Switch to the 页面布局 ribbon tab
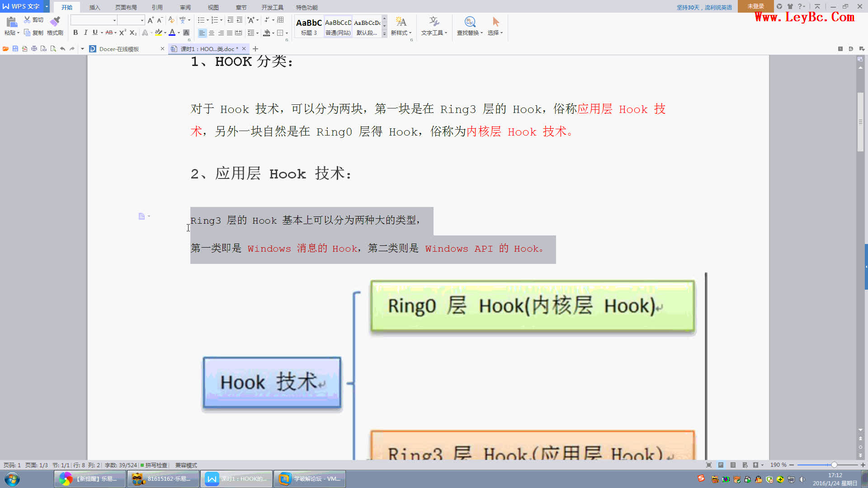The height and width of the screenshot is (488, 868). click(126, 7)
